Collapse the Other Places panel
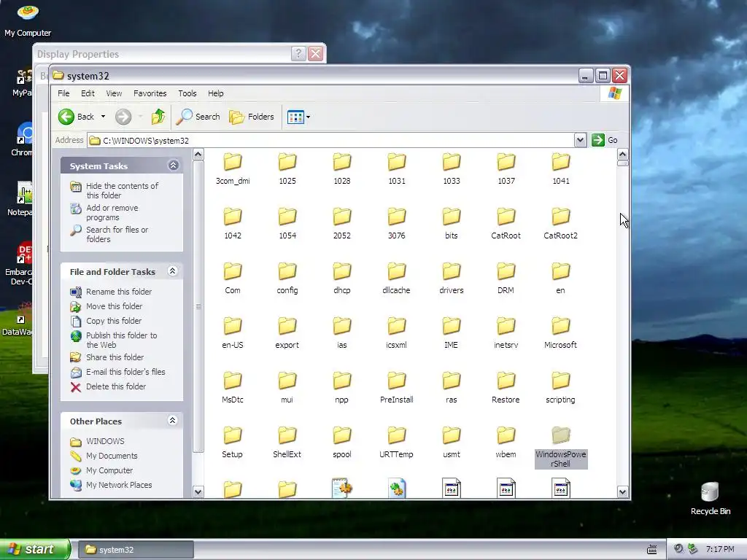Screen dimensions: 747x560 (x=173, y=421)
